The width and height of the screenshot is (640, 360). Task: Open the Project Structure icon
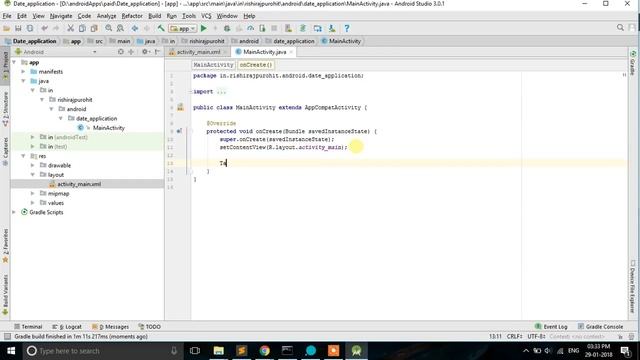[x=318, y=28]
